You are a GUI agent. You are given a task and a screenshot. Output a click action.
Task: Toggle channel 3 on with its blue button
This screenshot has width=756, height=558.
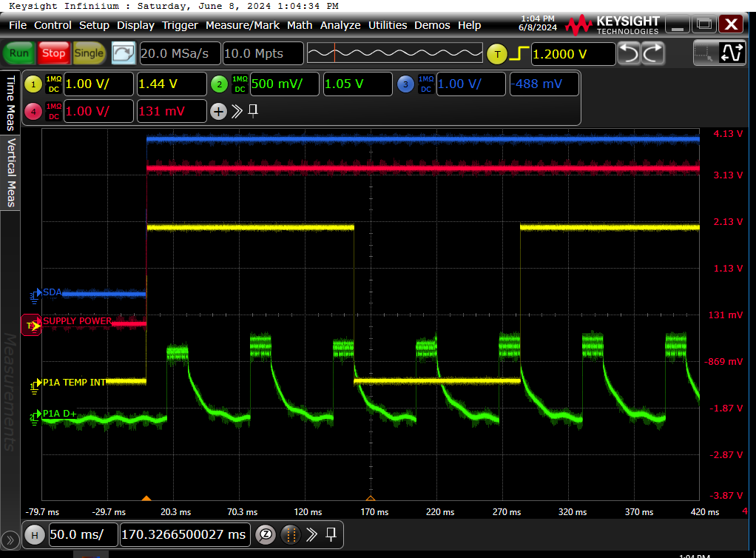[x=406, y=84]
